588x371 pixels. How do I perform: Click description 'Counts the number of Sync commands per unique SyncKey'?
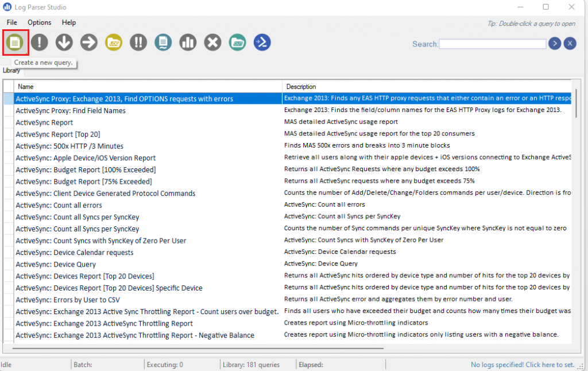(x=425, y=228)
